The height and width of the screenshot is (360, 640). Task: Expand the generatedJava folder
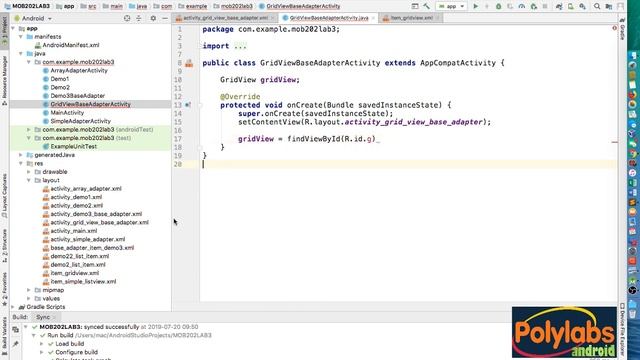(21, 155)
